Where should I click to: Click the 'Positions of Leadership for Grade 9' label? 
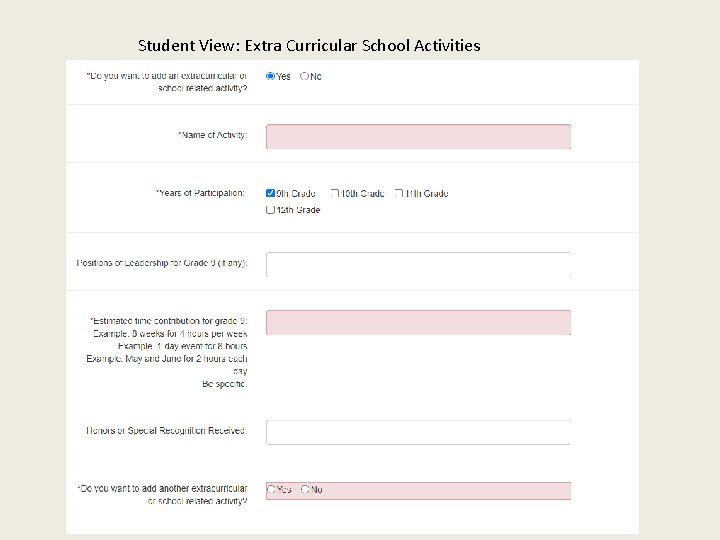point(162,263)
